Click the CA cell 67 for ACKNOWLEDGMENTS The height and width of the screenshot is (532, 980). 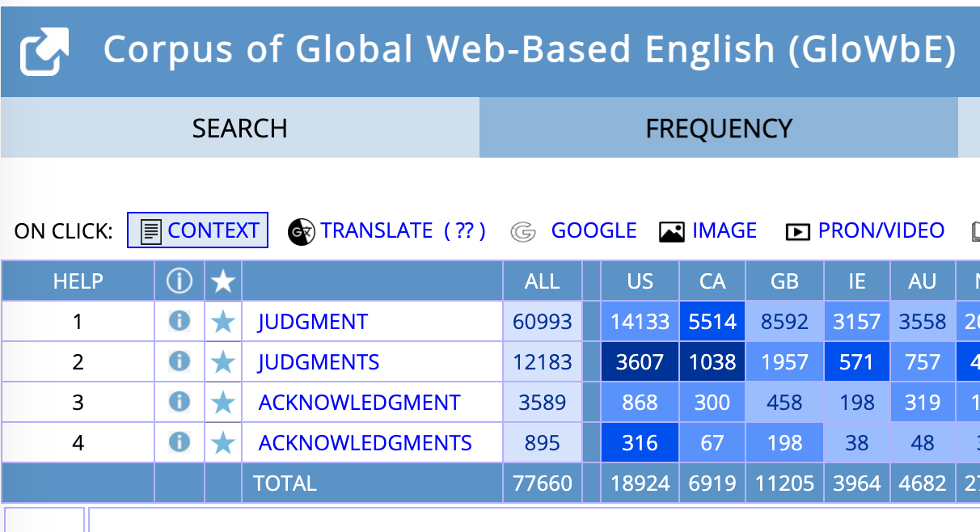[x=712, y=443]
